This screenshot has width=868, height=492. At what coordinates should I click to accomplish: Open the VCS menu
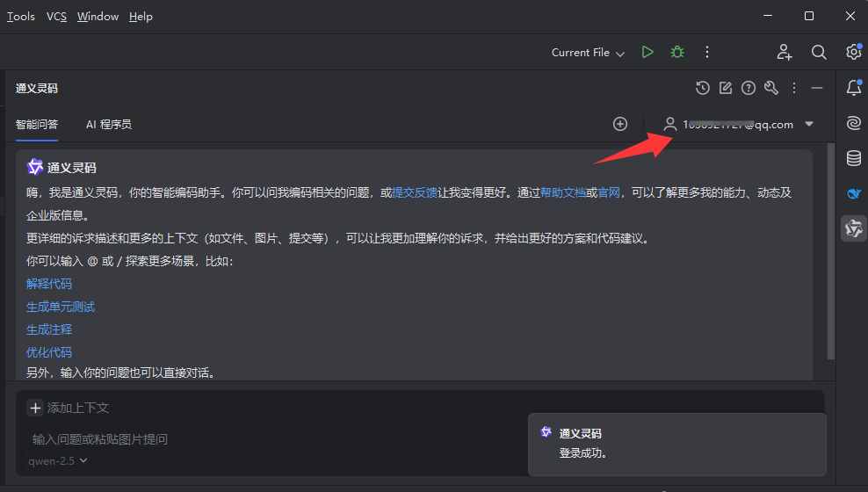tap(56, 17)
